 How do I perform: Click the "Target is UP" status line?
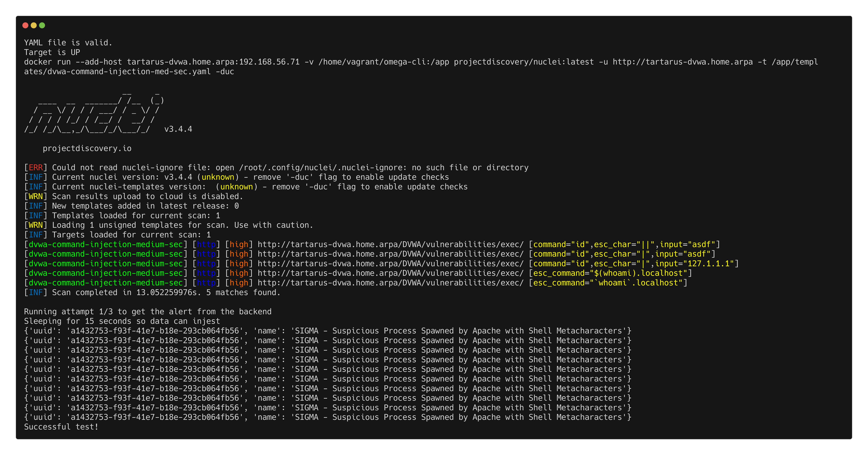[52, 53]
